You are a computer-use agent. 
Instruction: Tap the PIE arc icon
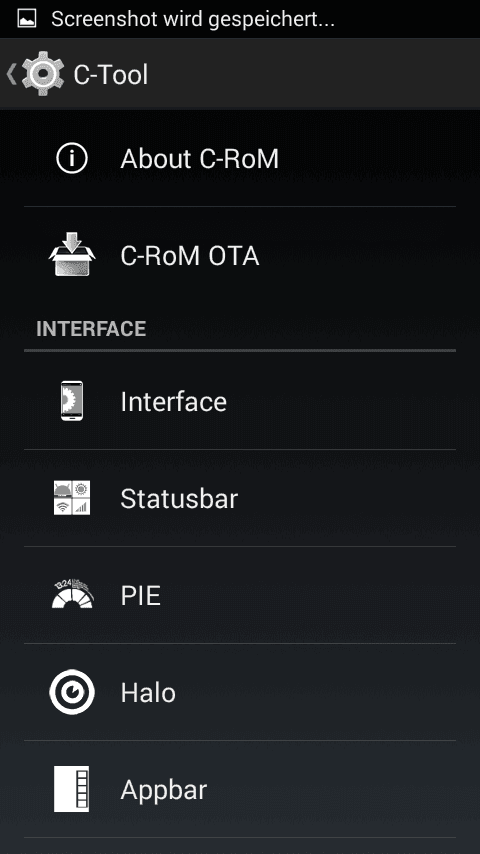pyautogui.click(x=72, y=594)
